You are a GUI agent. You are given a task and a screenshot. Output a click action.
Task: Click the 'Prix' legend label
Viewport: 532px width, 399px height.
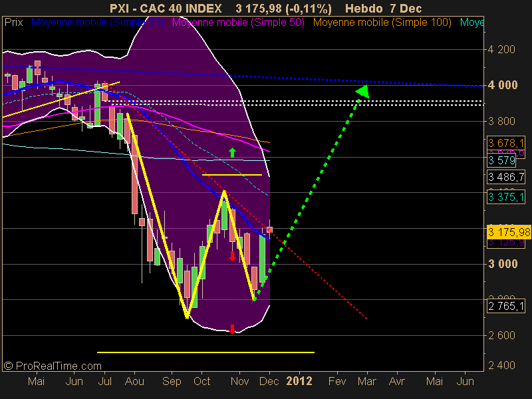pyautogui.click(x=13, y=23)
